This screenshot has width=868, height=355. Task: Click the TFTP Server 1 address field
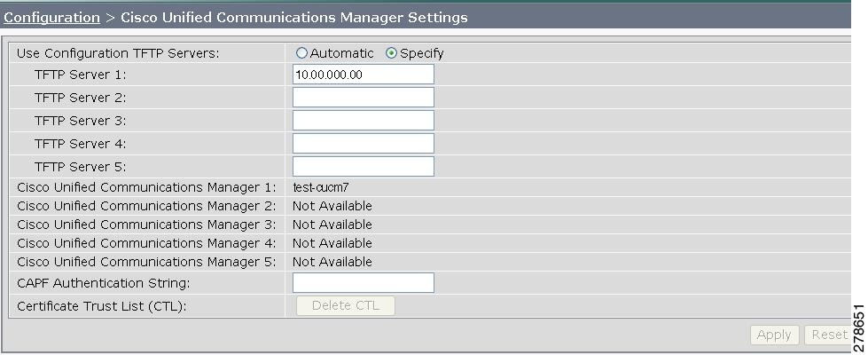[x=364, y=75]
